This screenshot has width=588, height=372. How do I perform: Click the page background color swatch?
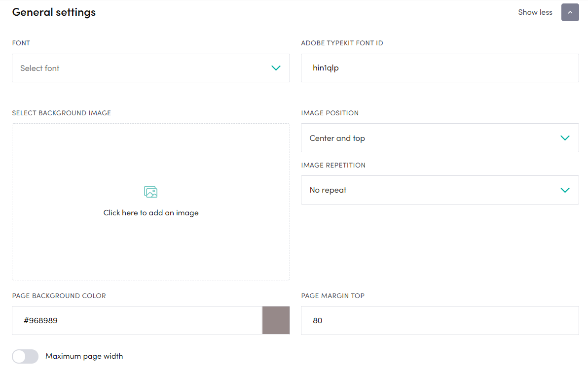tap(276, 320)
